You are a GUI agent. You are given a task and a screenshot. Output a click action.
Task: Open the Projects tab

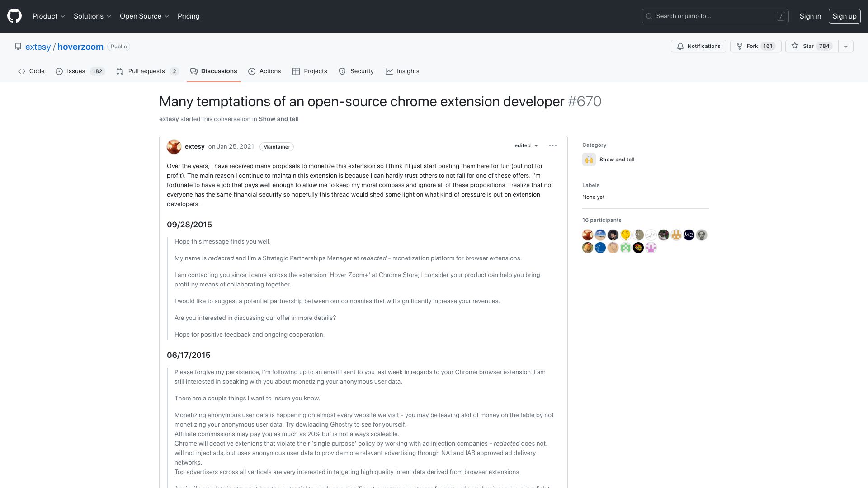(x=310, y=71)
